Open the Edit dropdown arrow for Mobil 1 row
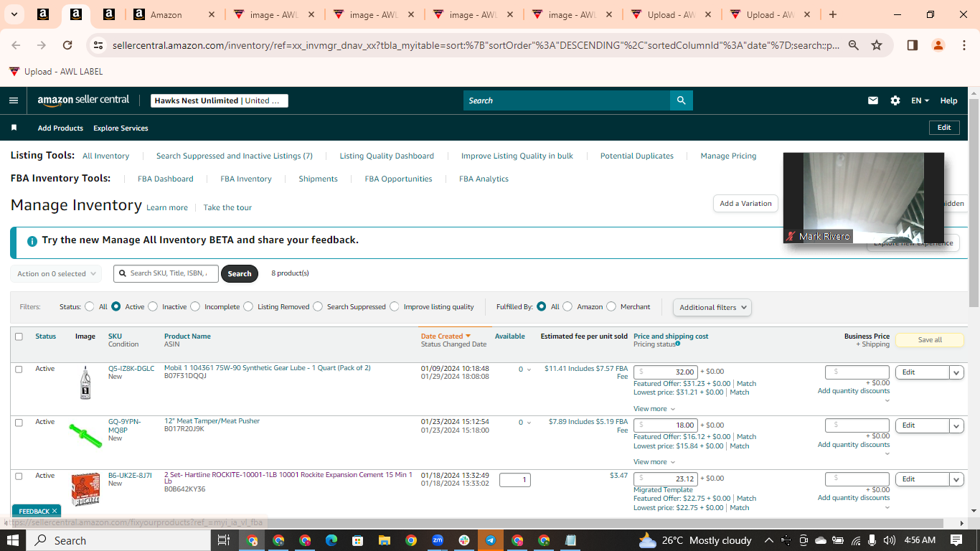 click(956, 372)
